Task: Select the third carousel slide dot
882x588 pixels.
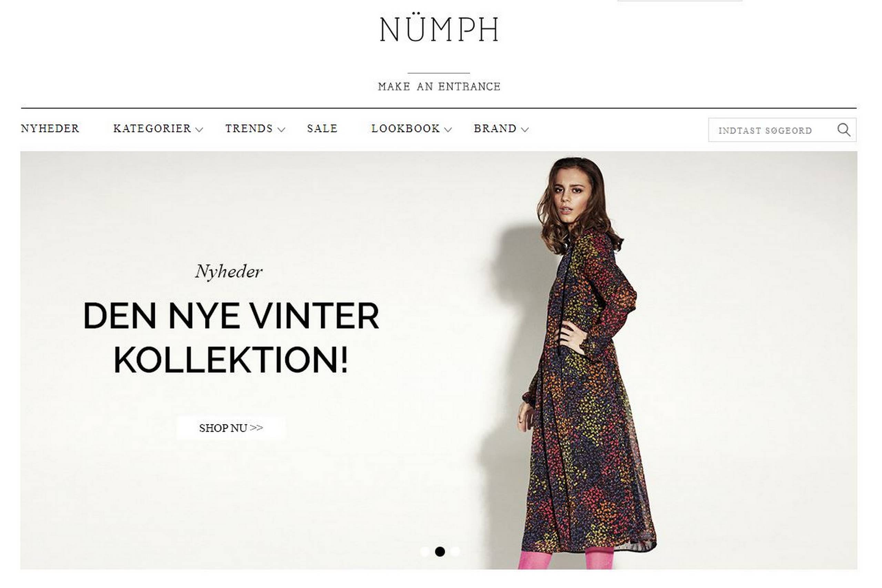Action: [455, 551]
